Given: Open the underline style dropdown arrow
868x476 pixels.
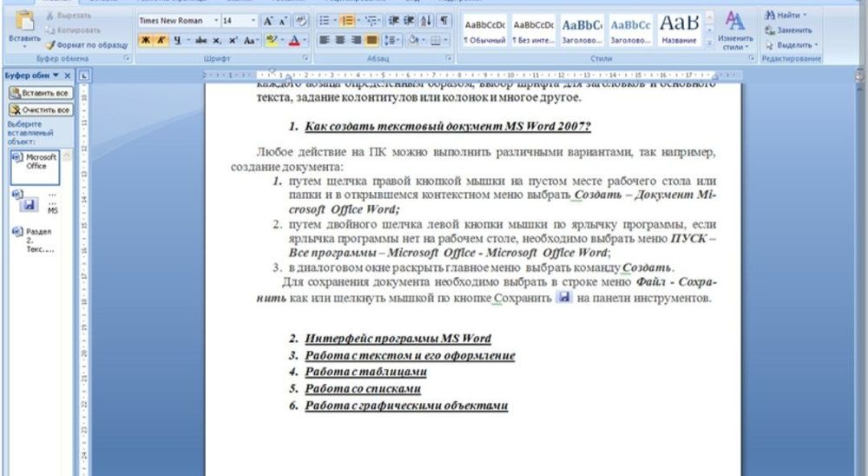Looking at the screenshot, I should pyautogui.click(x=188, y=41).
